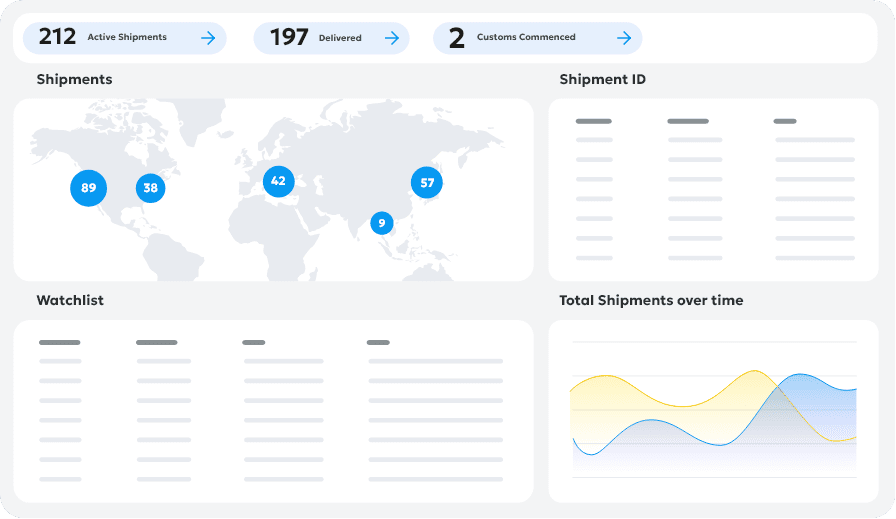Click the Total Shipments over time title
Image resolution: width=896 pixels, height=519 pixels.
[651, 300]
